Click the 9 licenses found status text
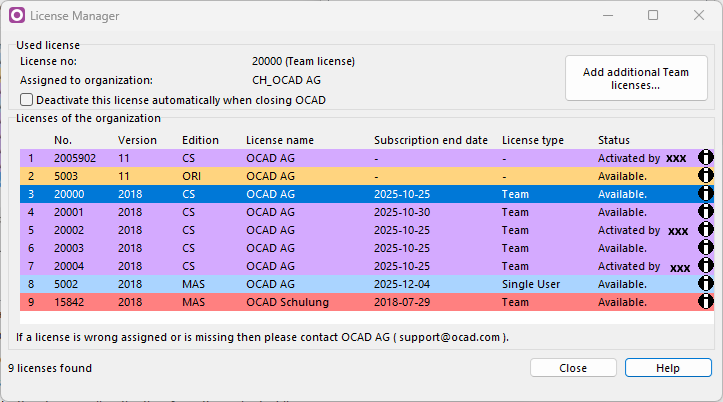This screenshot has width=723, height=402. (x=50, y=368)
